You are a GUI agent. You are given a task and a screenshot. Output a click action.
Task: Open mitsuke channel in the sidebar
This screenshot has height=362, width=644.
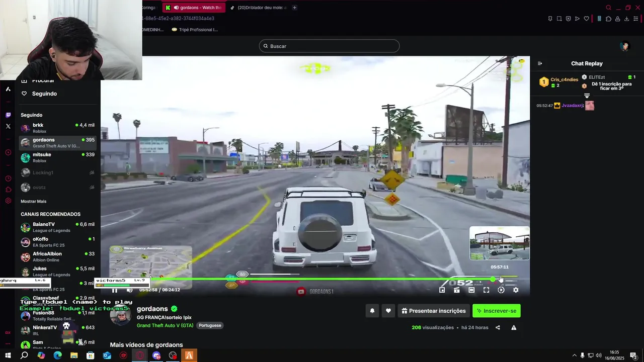57,157
